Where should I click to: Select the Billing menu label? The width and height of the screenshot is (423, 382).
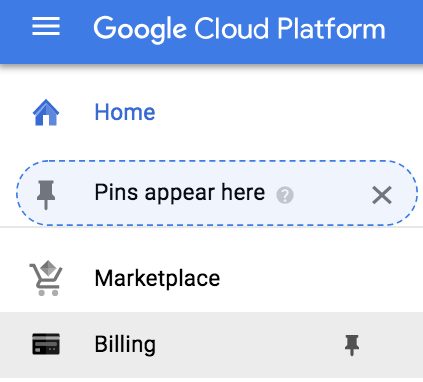[125, 345]
